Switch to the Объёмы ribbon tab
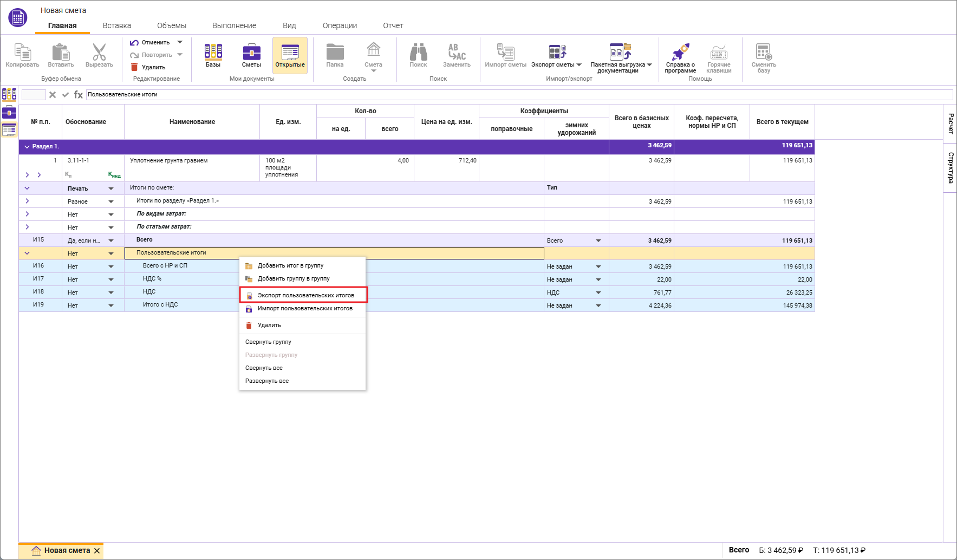Viewport: 957px width, 560px height. pos(171,25)
